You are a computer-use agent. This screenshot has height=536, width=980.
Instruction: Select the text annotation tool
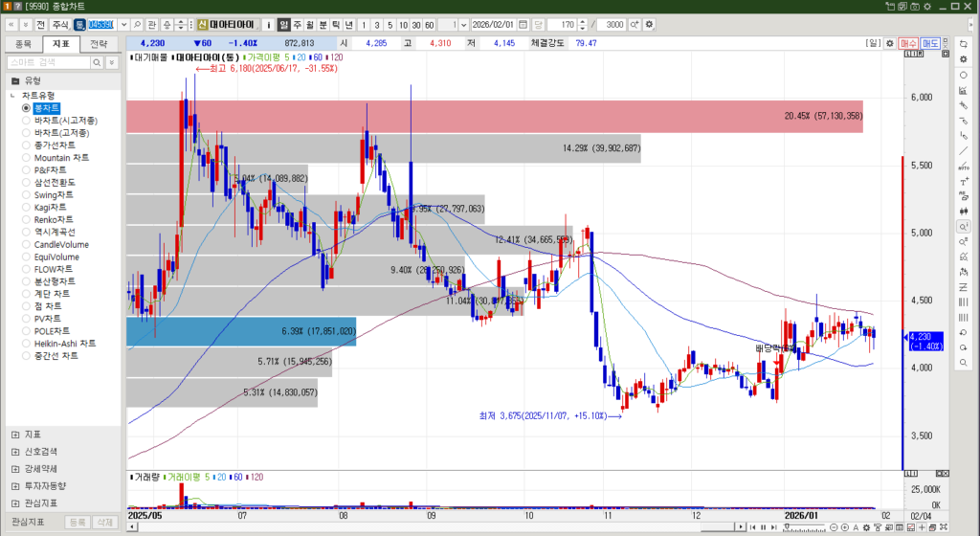(962, 181)
